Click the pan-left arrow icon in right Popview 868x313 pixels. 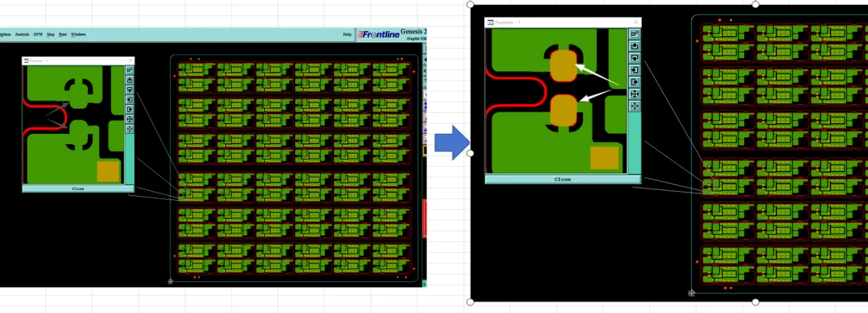tap(634, 70)
